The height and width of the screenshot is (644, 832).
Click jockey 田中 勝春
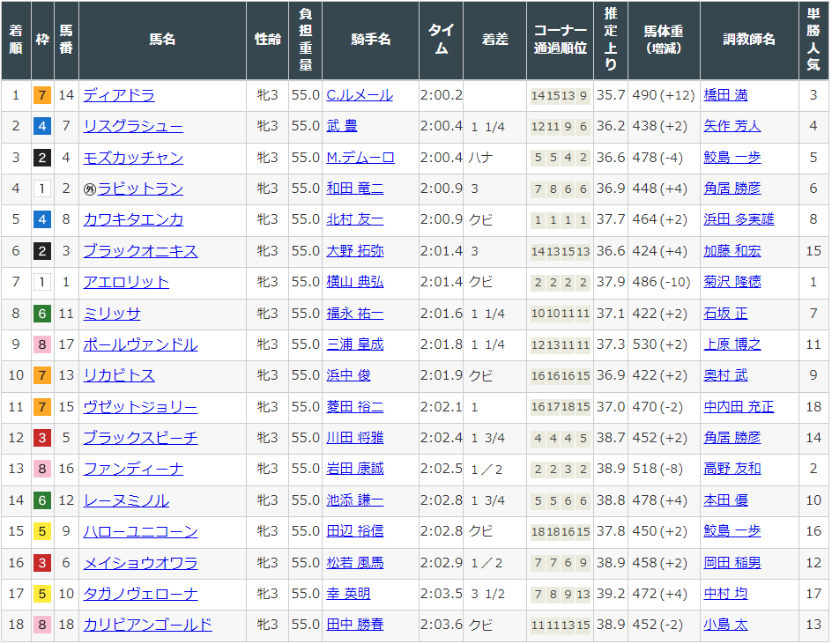[355, 625]
